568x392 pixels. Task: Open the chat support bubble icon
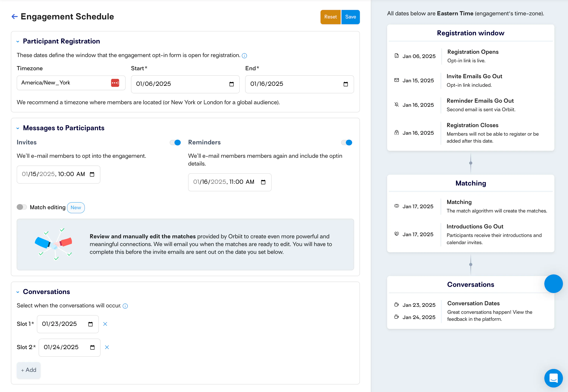553,378
